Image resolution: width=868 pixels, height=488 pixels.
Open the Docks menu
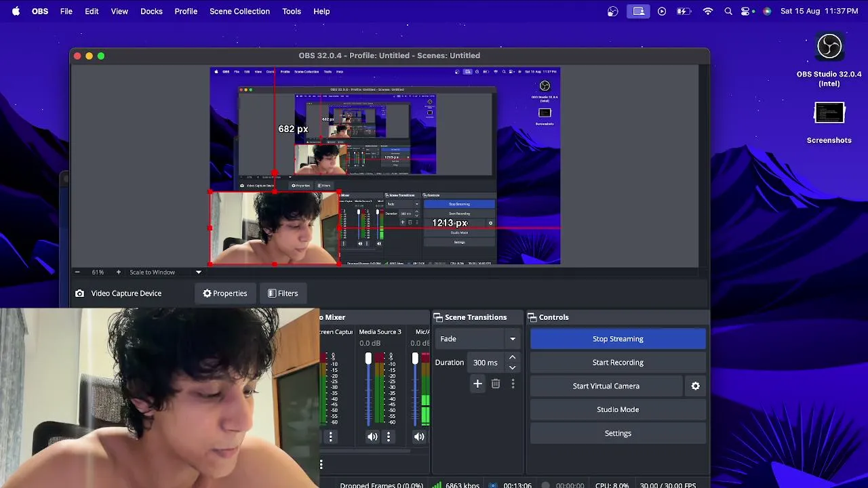[x=151, y=11]
